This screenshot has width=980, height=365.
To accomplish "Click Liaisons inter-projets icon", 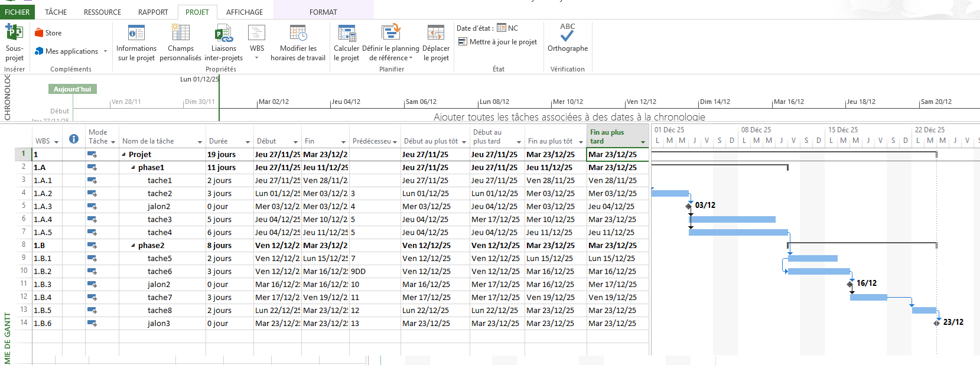I will [x=223, y=33].
